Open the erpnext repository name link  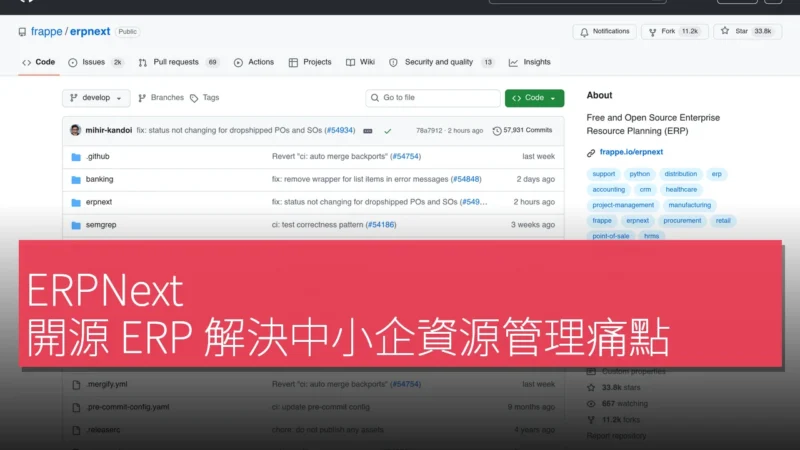coord(90,32)
